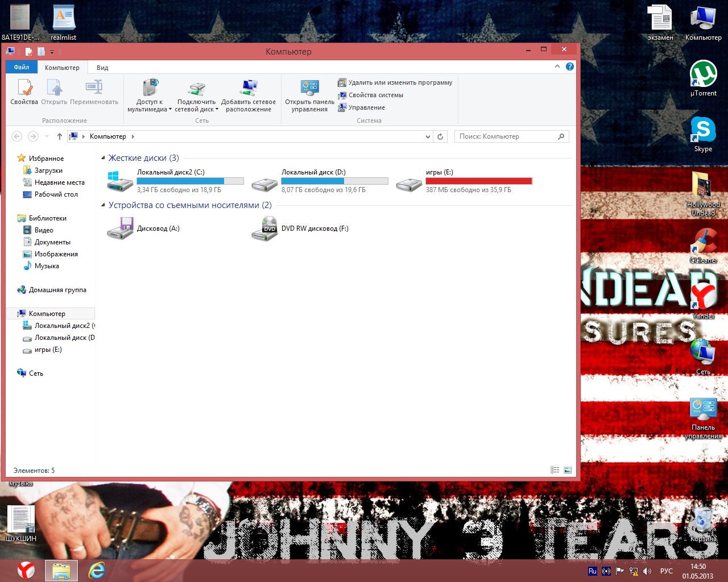Open Загрузки in the sidebar

tap(43, 171)
